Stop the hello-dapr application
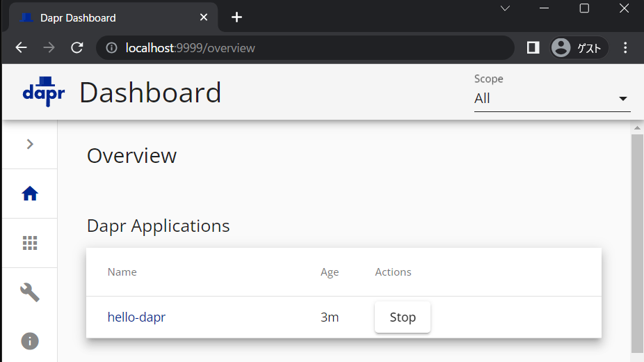 click(x=403, y=317)
